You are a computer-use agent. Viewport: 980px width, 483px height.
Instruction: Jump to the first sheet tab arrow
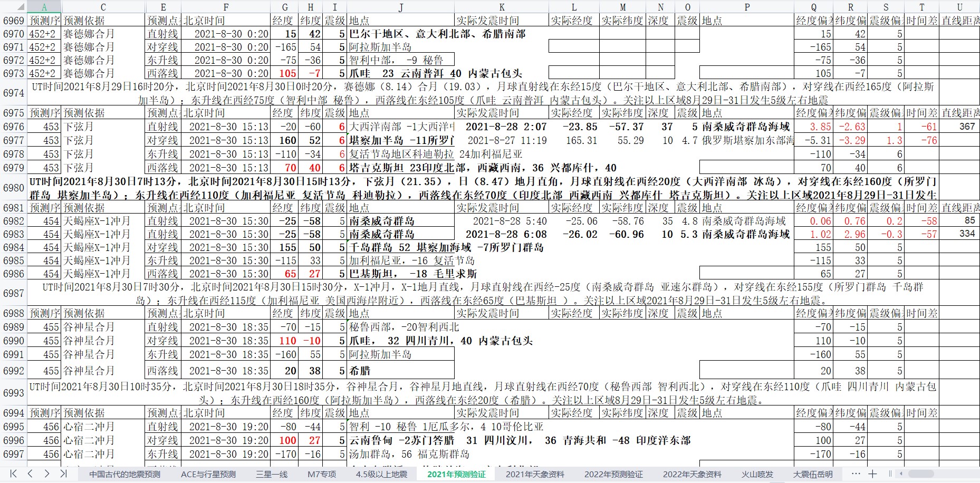pos(14,474)
